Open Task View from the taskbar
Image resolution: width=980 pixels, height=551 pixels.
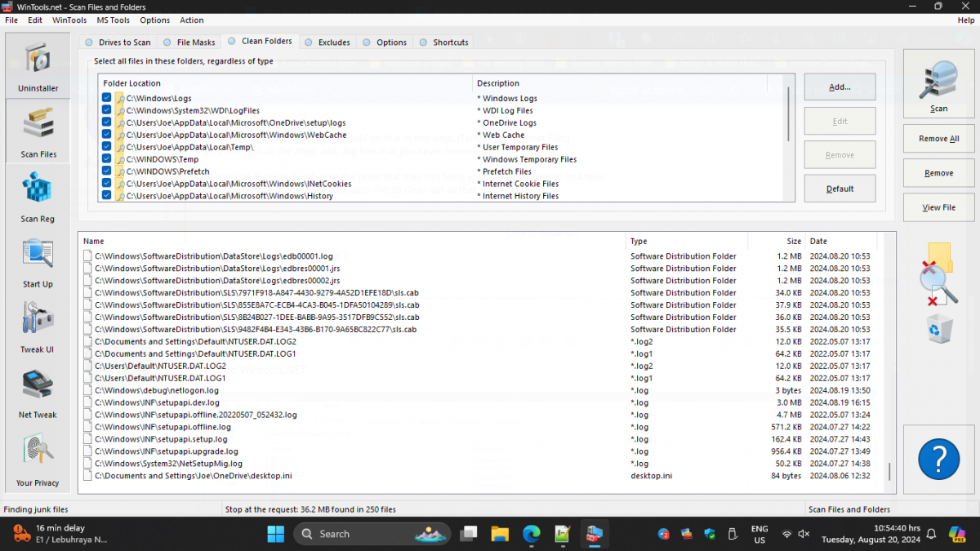[x=469, y=534]
